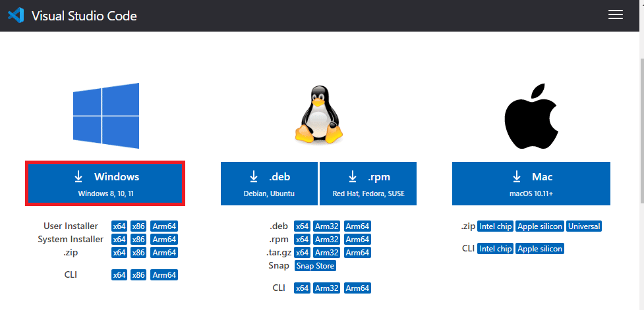This screenshot has width=644, height=310.
Task: Get the Windows System Installer x86
Action: coord(138,240)
